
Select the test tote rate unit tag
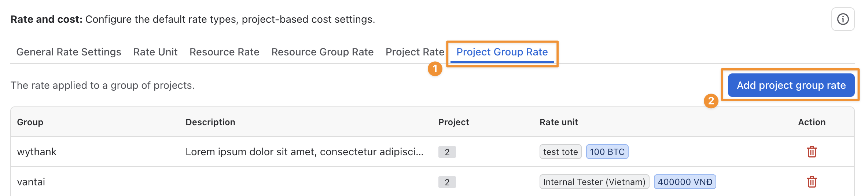pyautogui.click(x=560, y=152)
